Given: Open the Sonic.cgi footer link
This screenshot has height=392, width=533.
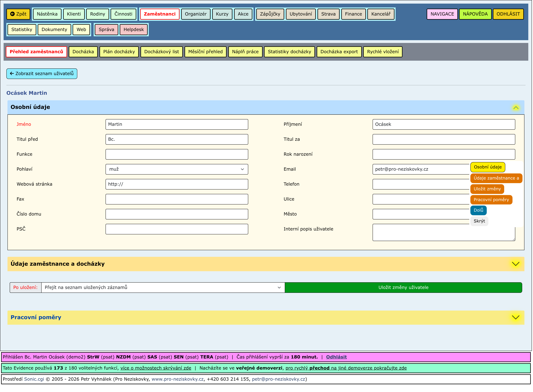Looking at the screenshot, I should tap(34, 379).
